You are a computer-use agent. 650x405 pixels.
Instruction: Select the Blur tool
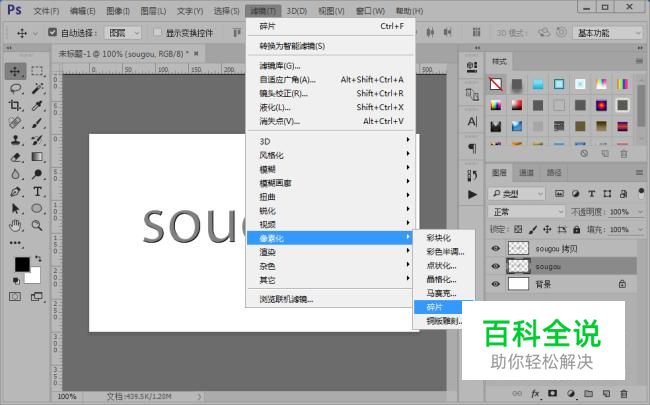point(15,174)
